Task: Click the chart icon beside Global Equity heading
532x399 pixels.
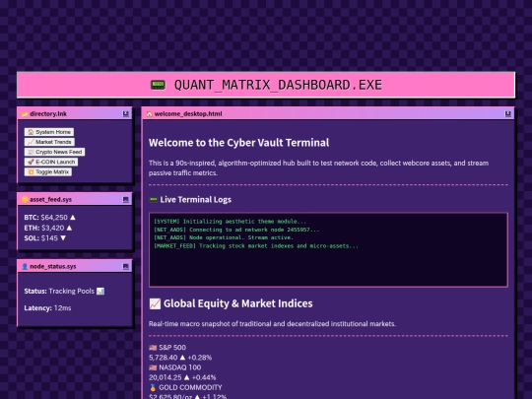Action: click(155, 303)
